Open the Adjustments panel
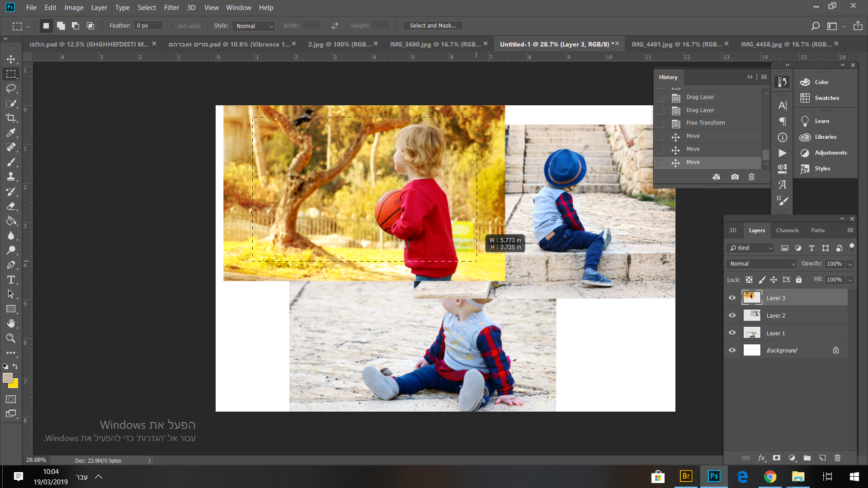The width and height of the screenshot is (868, 488). click(830, 153)
